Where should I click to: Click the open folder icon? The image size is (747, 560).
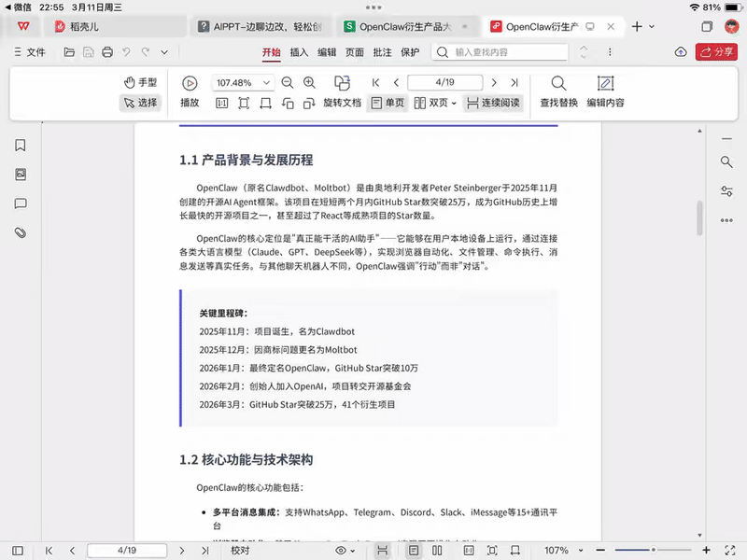[x=69, y=52]
